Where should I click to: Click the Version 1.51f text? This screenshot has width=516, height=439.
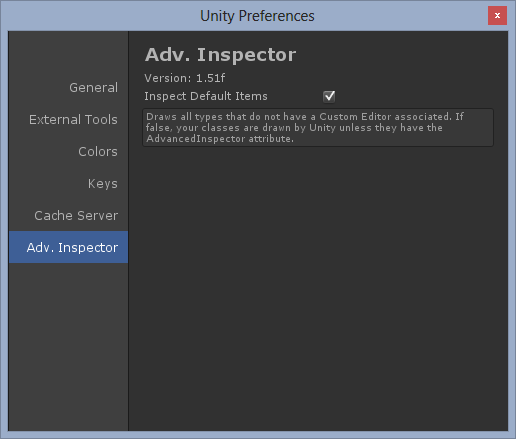click(185, 78)
